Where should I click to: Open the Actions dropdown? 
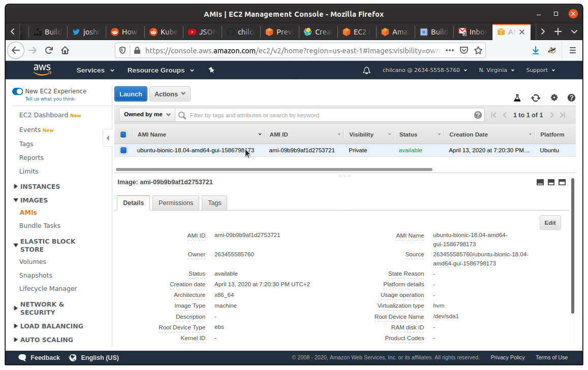click(170, 94)
